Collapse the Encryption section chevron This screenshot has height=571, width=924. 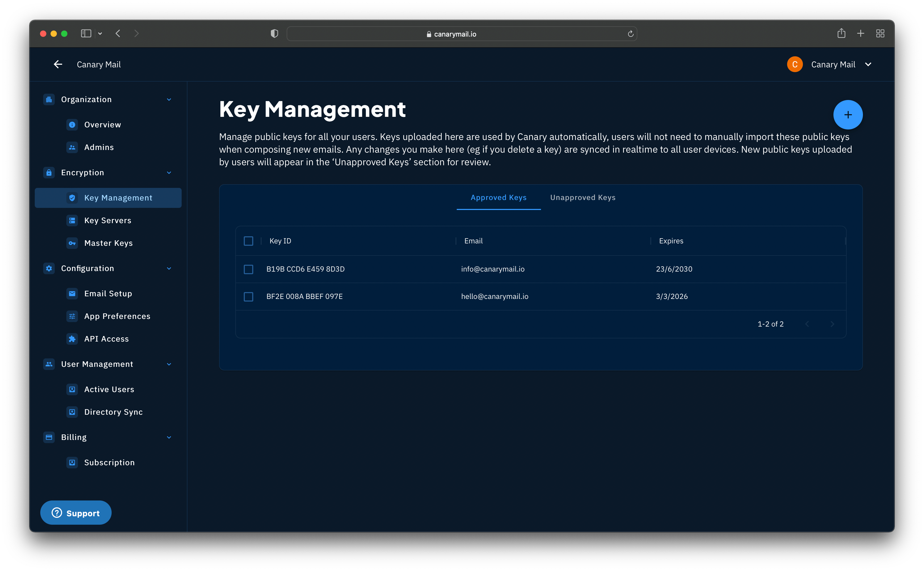pyautogui.click(x=169, y=173)
